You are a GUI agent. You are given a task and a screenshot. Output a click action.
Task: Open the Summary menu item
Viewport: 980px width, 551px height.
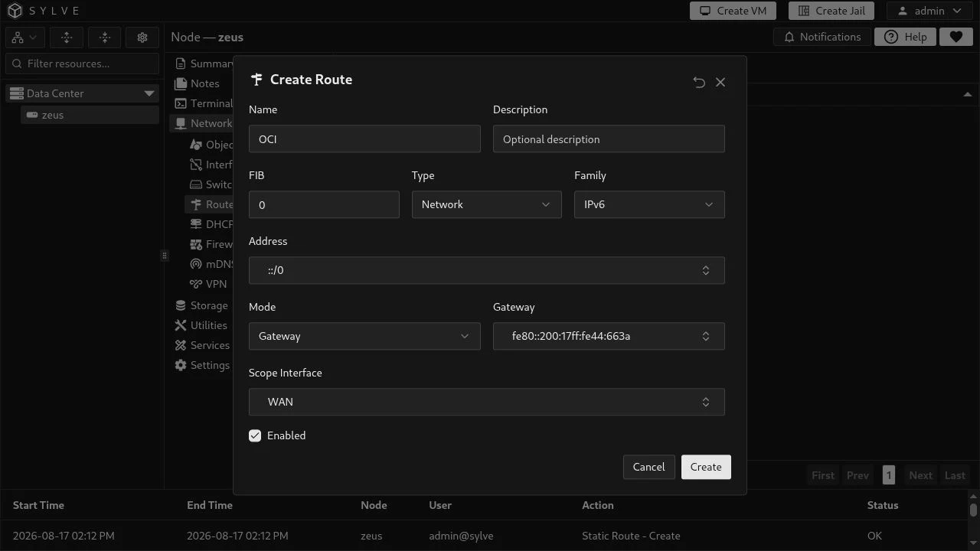click(203, 64)
